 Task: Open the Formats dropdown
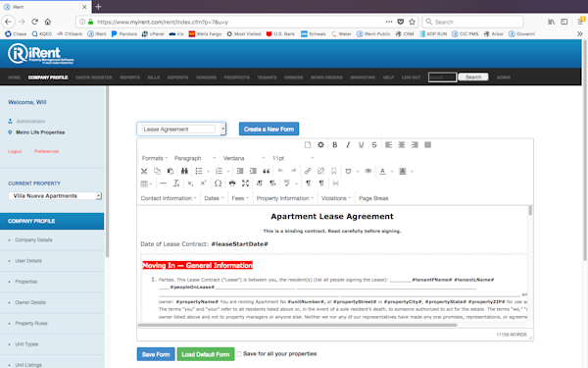pos(154,158)
